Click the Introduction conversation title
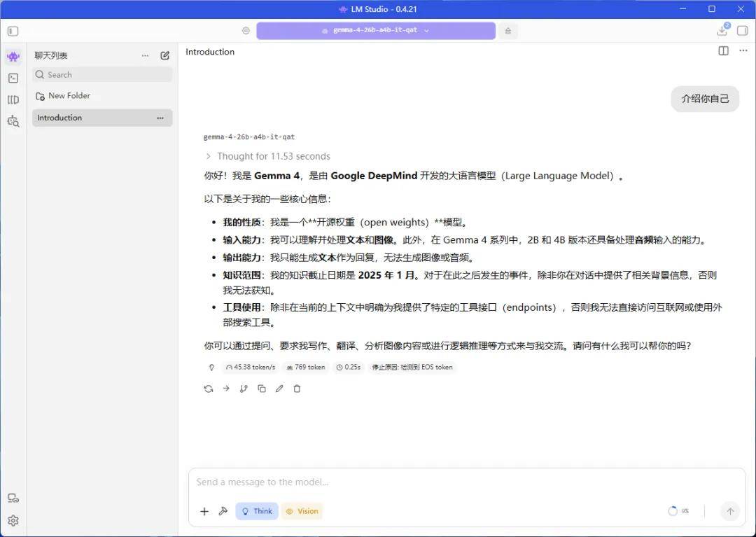Screen dimensions: 756x537 pyautogui.click(x=210, y=52)
